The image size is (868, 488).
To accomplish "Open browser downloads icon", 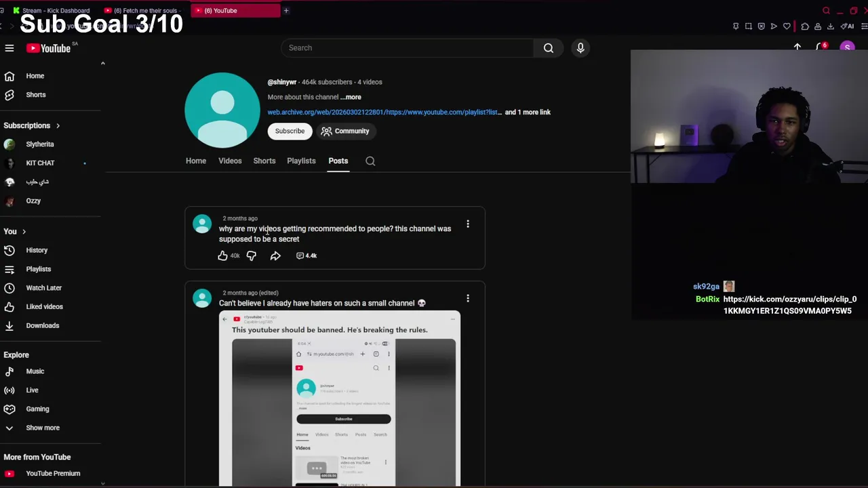I will point(831,26).
